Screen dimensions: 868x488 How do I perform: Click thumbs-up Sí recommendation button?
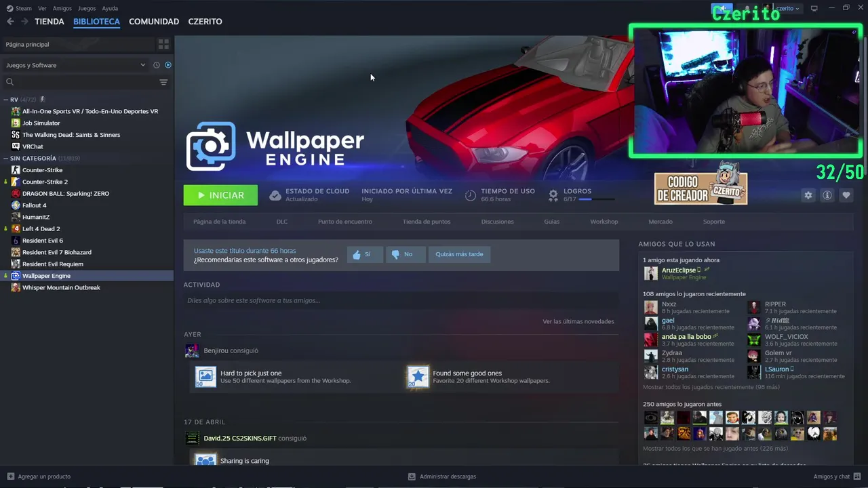coord(365,254)
